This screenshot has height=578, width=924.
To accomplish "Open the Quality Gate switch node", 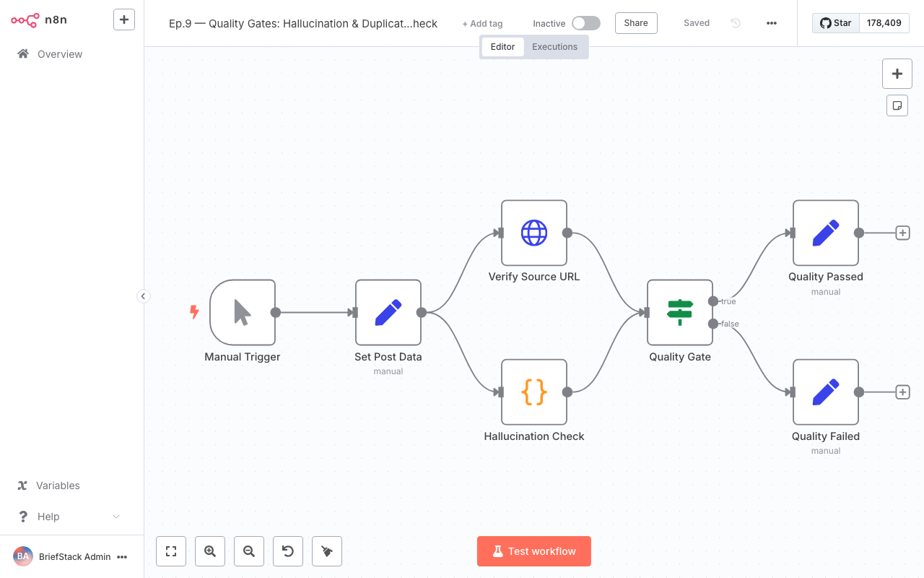I will 679,313.
